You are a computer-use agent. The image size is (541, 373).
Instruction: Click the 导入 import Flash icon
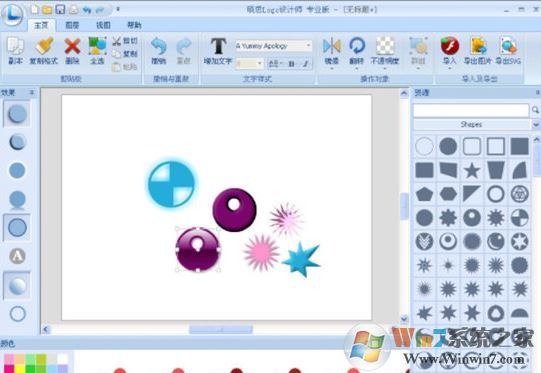point(450,46)
